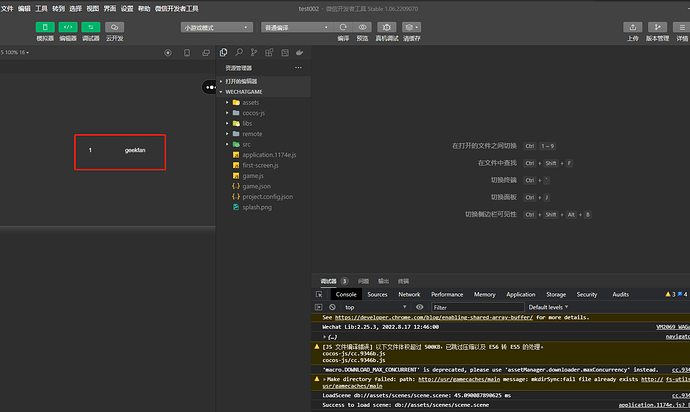Switch to the Application devtools tab
The width and height of the screenshot is (690, 412).
point(521,294)
